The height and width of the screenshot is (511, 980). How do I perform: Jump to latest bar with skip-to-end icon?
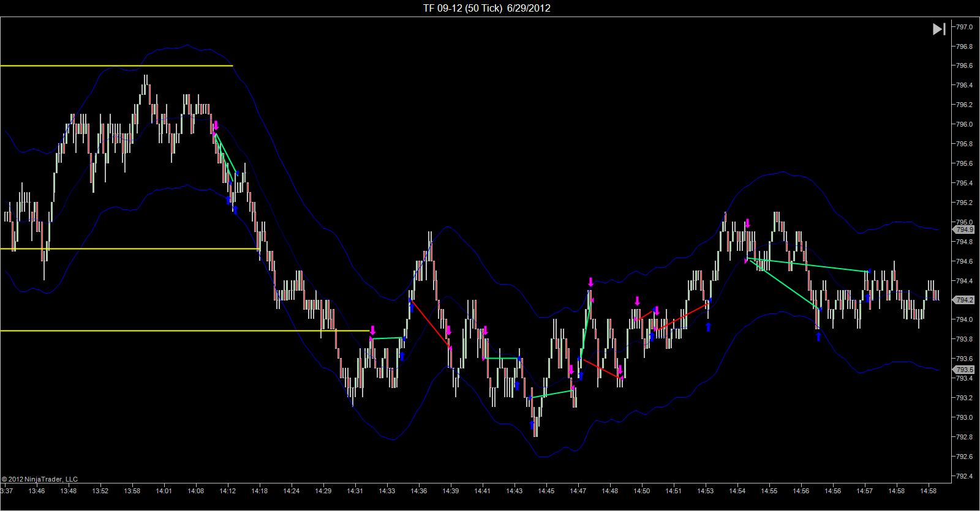(x=939, y=29)
